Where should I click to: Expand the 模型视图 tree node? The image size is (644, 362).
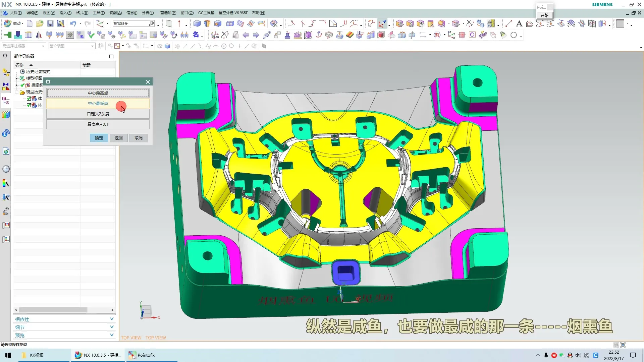(16, 78)
